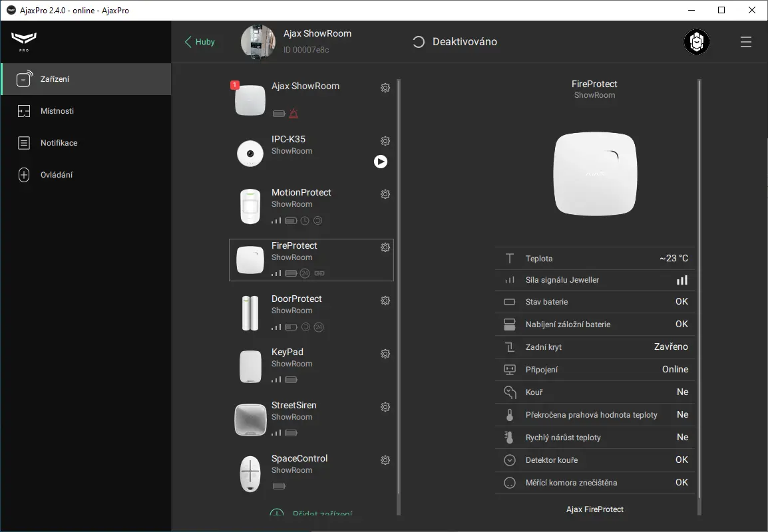
Task: Click the large FireProtect detector image
Action: pos(595,174)
